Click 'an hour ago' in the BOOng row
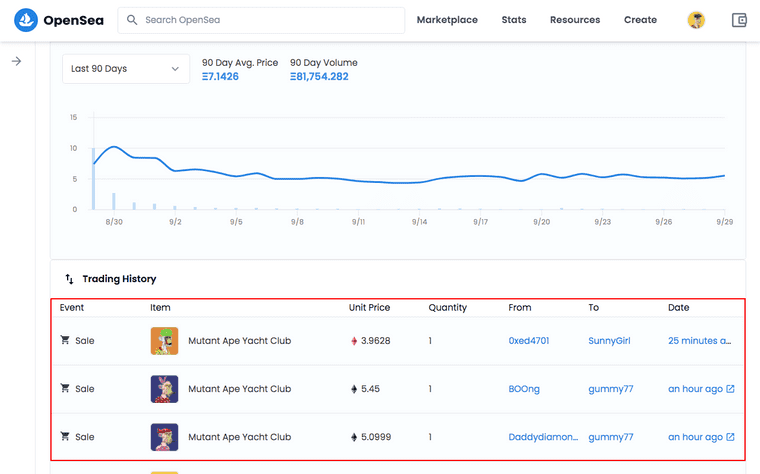Image resolution: width=760 pixels, height=474 pixels. point(695,389)
